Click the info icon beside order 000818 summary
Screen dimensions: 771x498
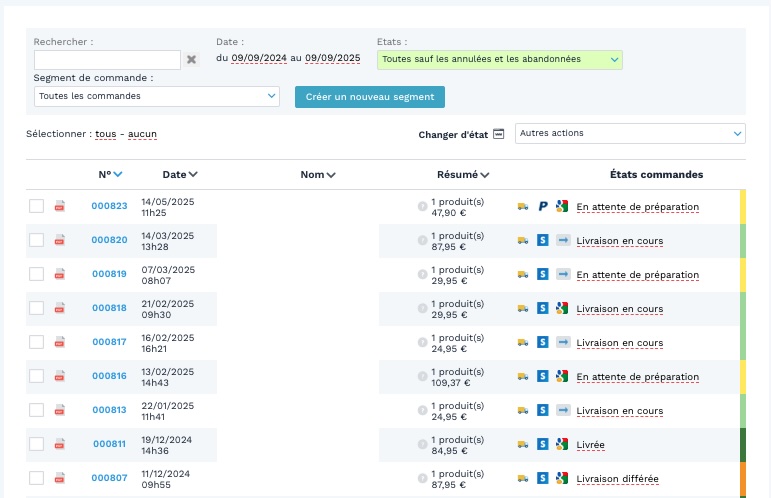pyautogui.click(x=423, y=308)
